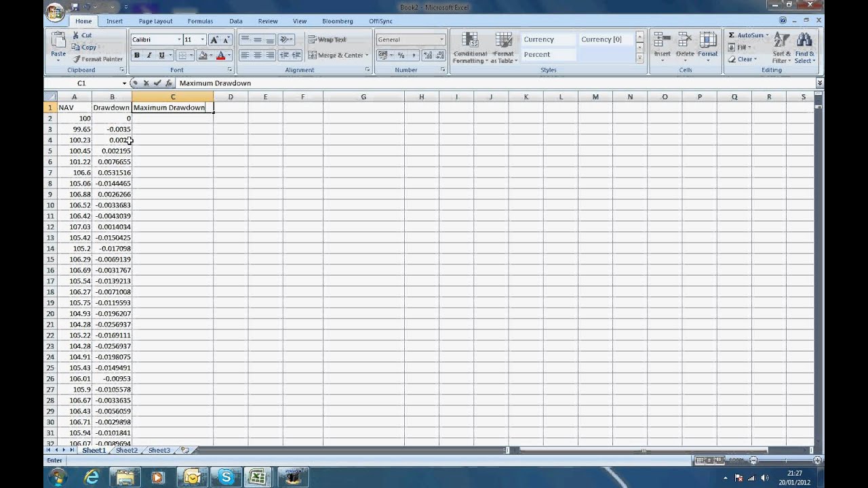
Task: Apply Comma Style number format
Action: pos(412,55)
